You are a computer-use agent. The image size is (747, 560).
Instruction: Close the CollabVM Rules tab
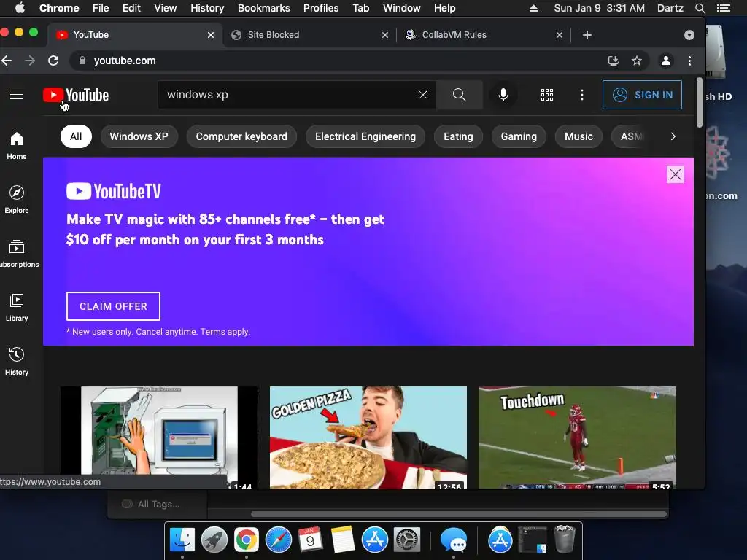pos(560,35)
